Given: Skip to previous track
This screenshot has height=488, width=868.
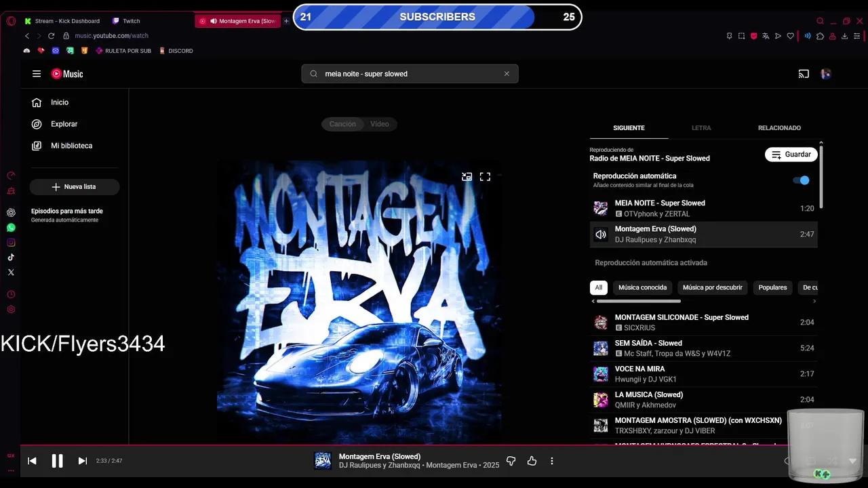Looking at the screenshot, I should pos(32,461).
